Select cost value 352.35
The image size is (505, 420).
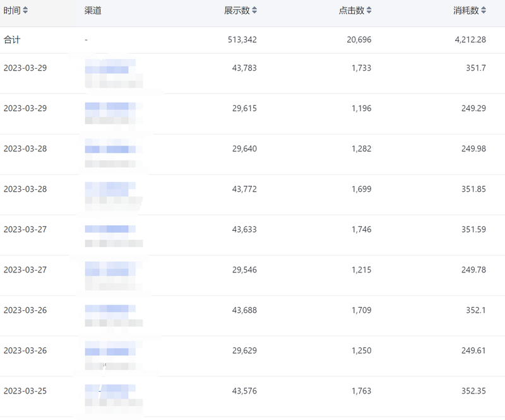[473, 391]
